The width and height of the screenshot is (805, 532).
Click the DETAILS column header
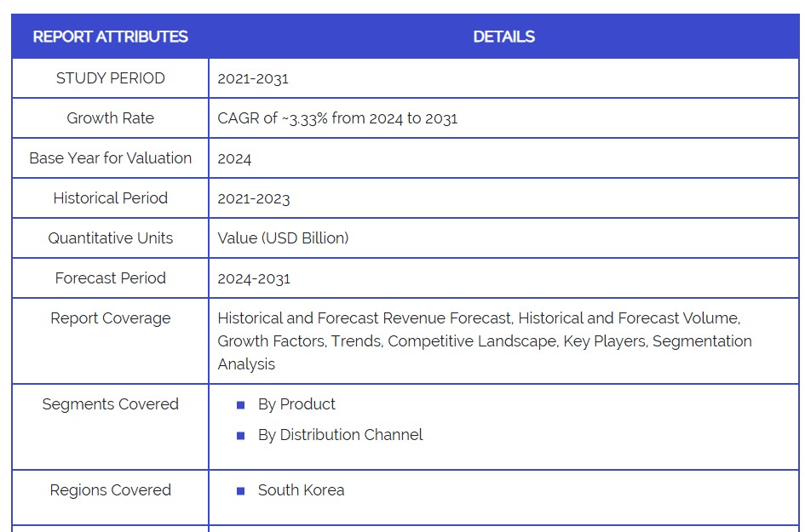coord(503,37)
